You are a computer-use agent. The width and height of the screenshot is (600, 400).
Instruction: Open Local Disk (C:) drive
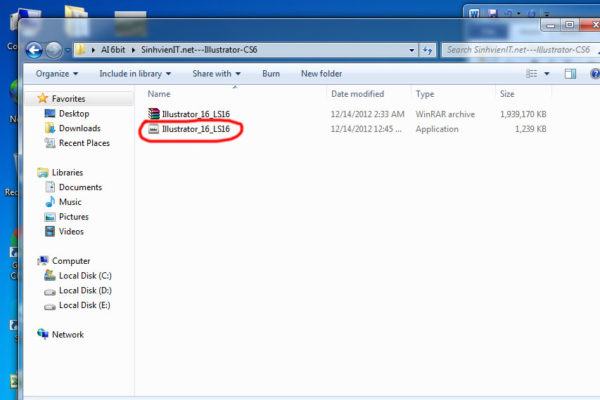point(83,275)
